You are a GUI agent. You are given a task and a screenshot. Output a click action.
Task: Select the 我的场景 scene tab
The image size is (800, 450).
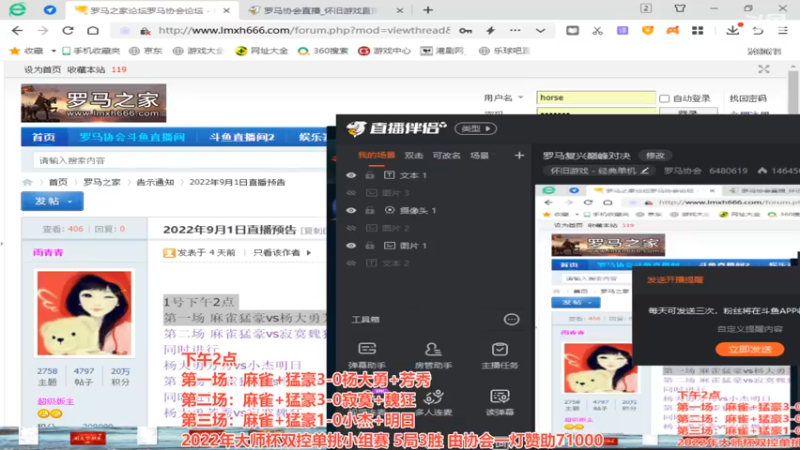(377, 155)
